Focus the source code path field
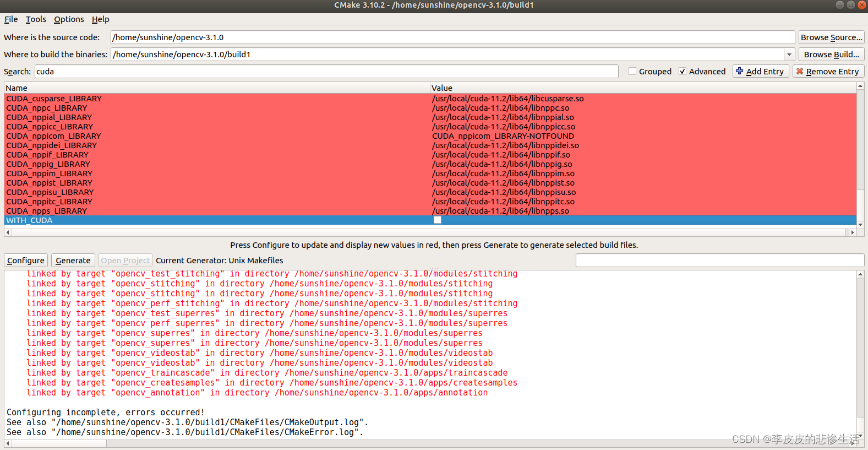 tap(452, 37)
